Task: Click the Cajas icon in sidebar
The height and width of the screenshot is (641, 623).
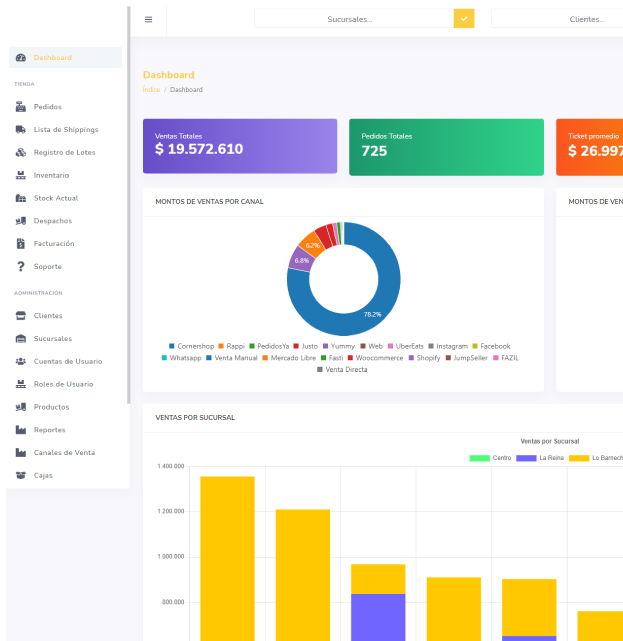Action: (21, 475)
